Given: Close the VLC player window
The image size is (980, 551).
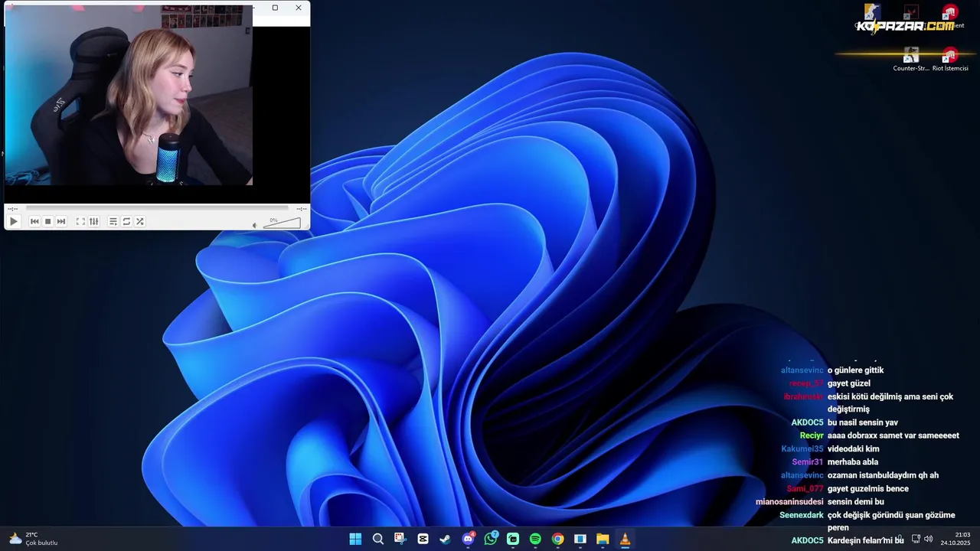Looking at the screenshot, I should [x=299, y=8].
